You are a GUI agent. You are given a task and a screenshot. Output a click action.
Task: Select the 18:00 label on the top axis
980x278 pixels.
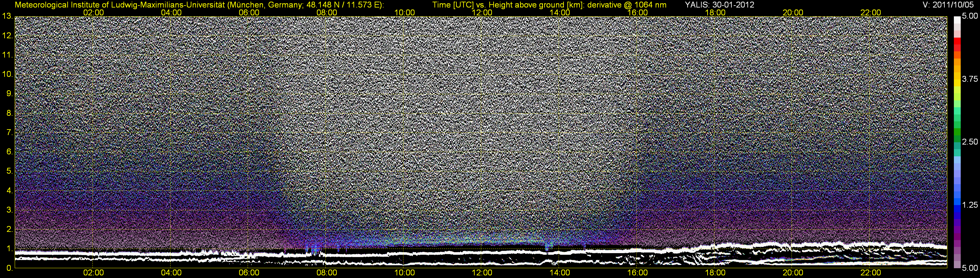tap(715, 12)
